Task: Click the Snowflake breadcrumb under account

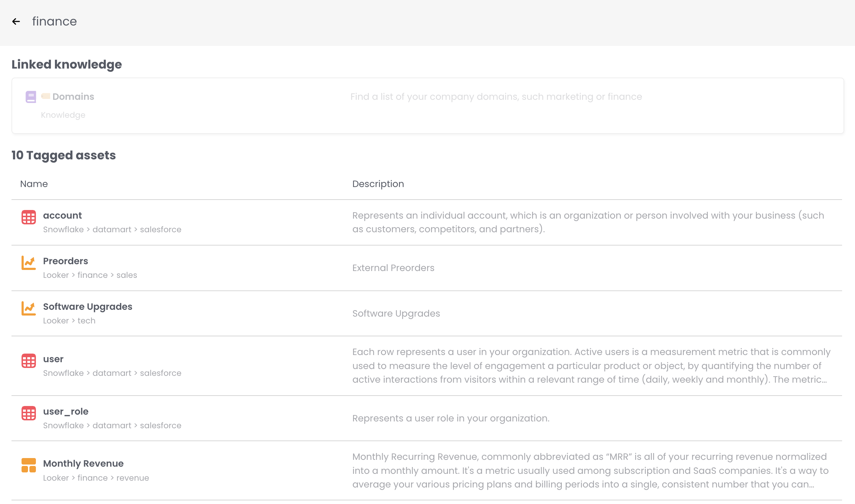Action: [64, 229]
